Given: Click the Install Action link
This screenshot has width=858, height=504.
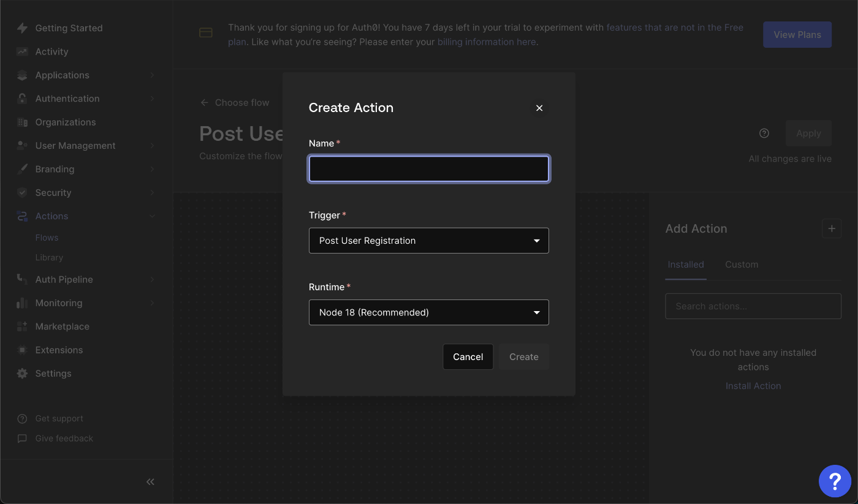Looking at the screenshot, I should click(753, 386).
